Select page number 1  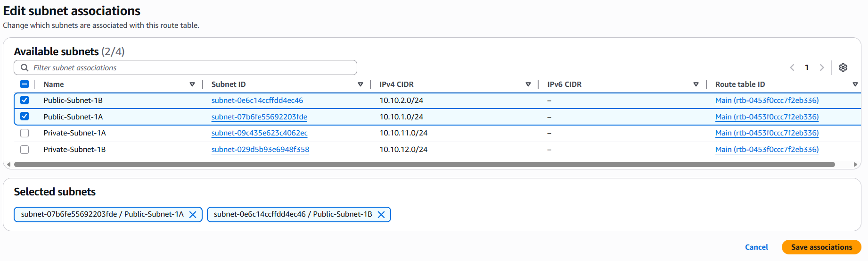pyautogui.click(x=807, y=67)
